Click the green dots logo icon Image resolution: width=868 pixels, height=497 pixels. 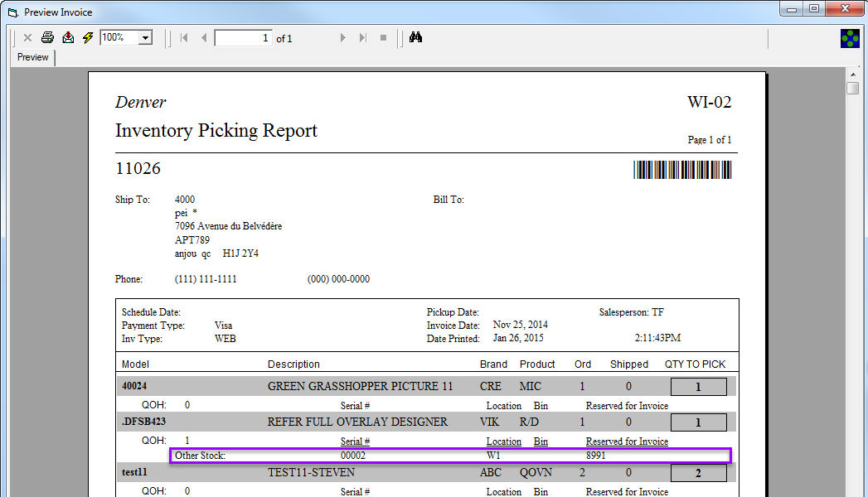click(x=850, y=38)
